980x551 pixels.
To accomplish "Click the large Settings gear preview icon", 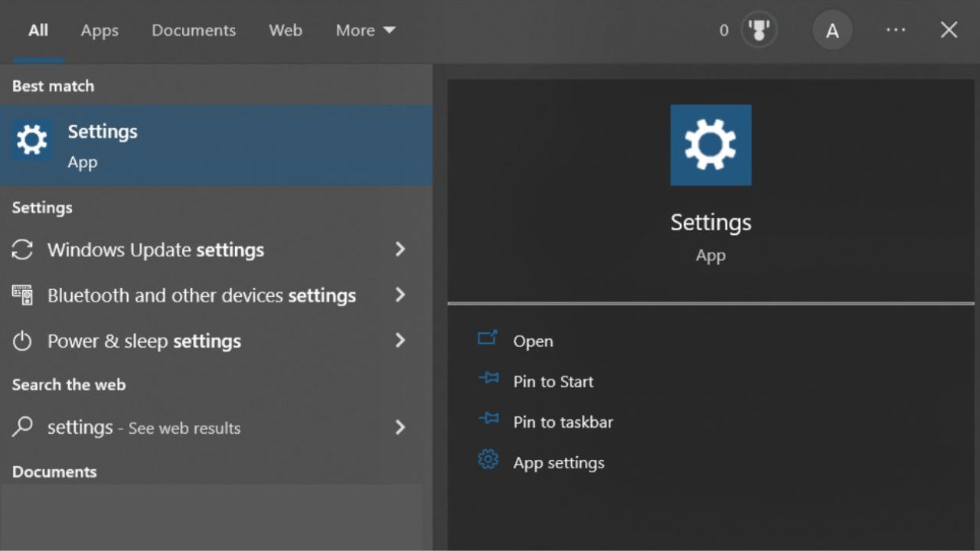I will pyautogui.click(x=710, y=145).
